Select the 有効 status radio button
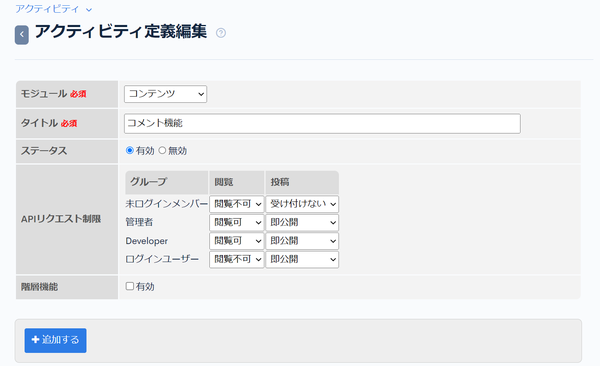The image size is (600, 366). (130, 150)
